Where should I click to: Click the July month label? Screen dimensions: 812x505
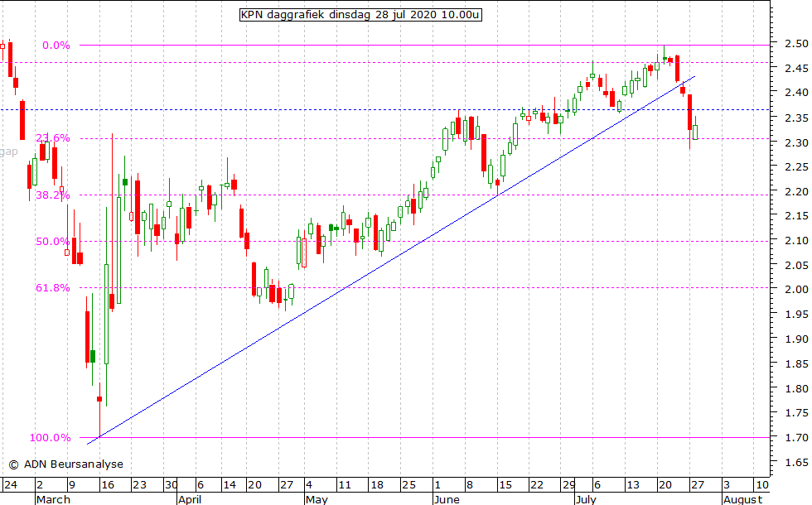click(586, 499)
